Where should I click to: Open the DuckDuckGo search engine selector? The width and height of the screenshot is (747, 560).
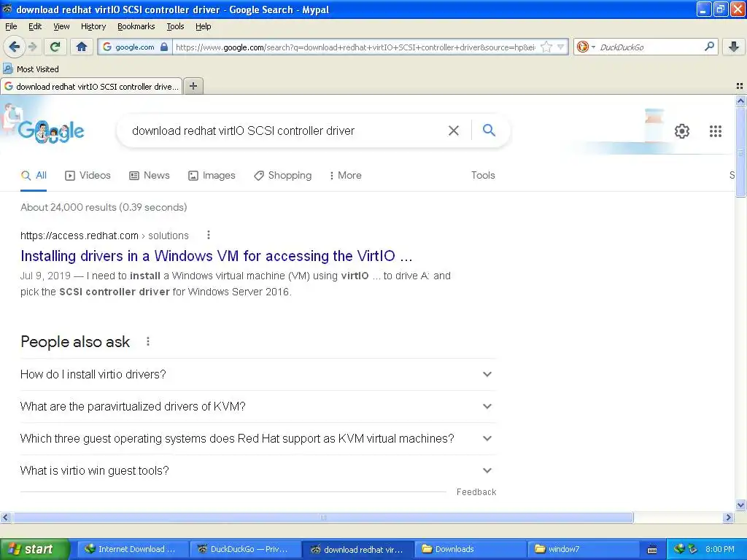pyautogui.click(x=586, y=47)
